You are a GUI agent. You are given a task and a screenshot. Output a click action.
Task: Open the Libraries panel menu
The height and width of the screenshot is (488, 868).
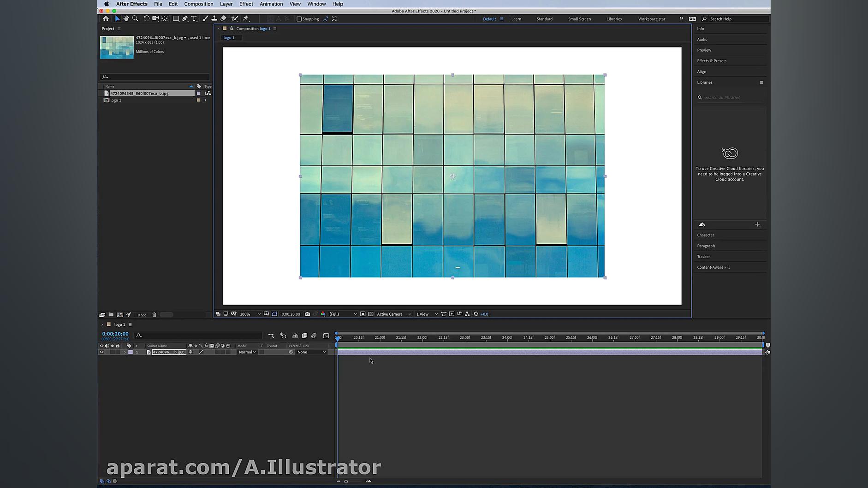click(761, 82)
